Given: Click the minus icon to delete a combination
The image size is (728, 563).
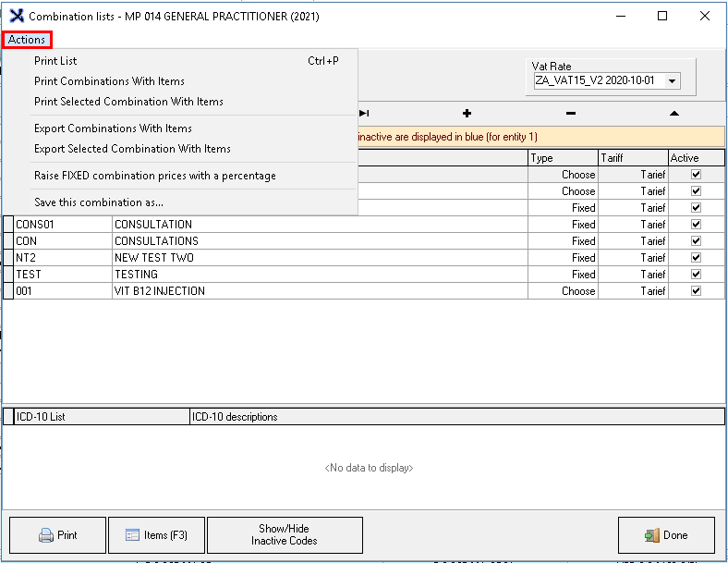Looking at the screenshot, I should tap(571, 113).
